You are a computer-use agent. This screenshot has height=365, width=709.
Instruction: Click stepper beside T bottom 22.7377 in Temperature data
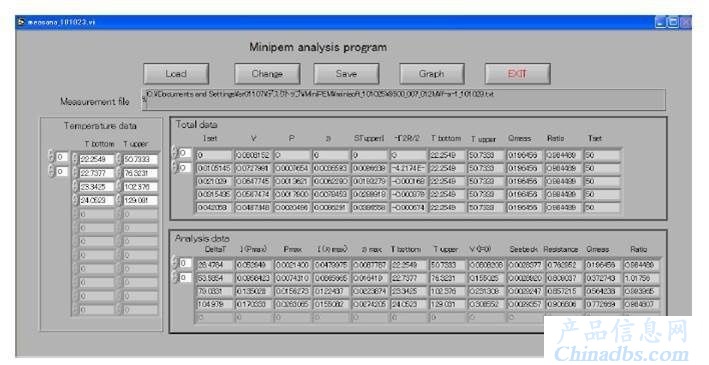tap(75, 173)
